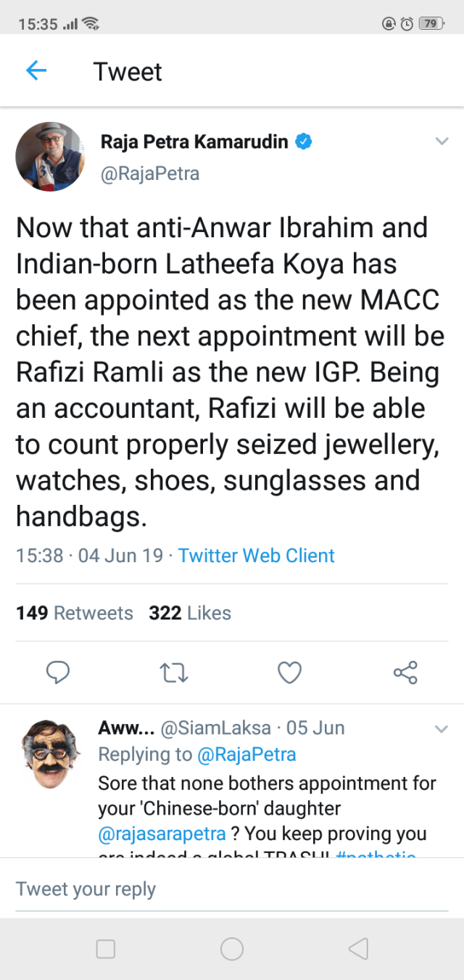Click the reply speech bubble icon
The image size is (464, 980).
(x=57, y=673)
